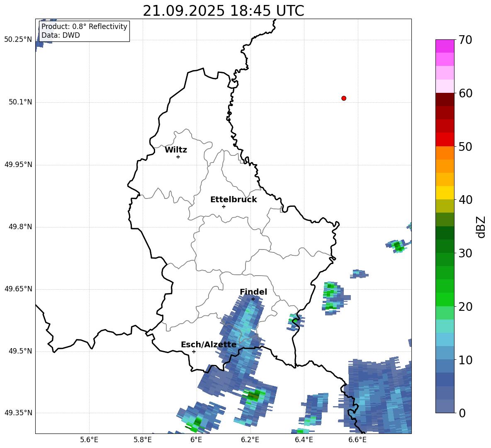Click the 6°E longitude label
This screenshot has width=491, height=448.
(196, 440)
